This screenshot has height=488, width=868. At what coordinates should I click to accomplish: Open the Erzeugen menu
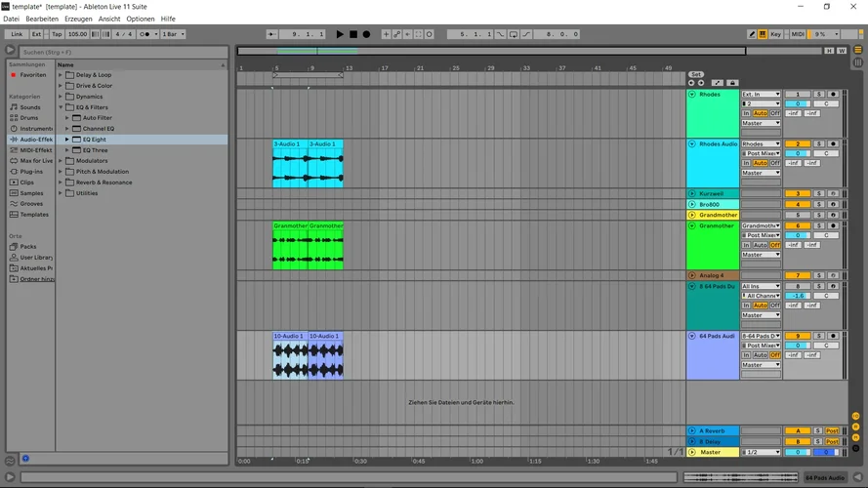pyautogui.click(x=78, y=19)
